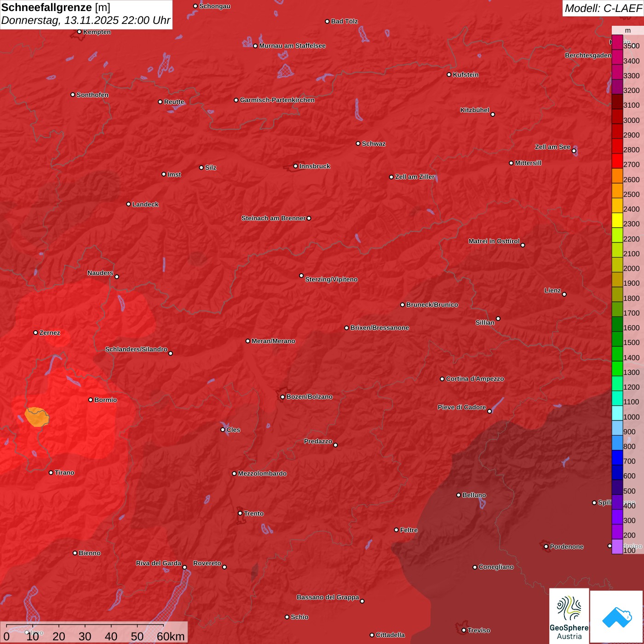Viewport: 644px width, 644px height.
Task: Click the Cortina d'Ampezzo label
Action: point(475,379)
